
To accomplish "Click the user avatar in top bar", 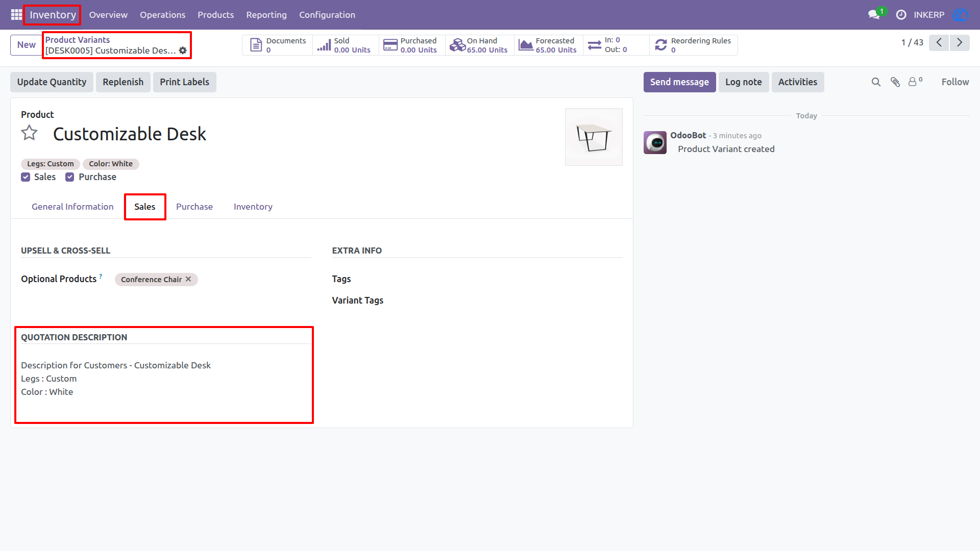I will point(961,15).
